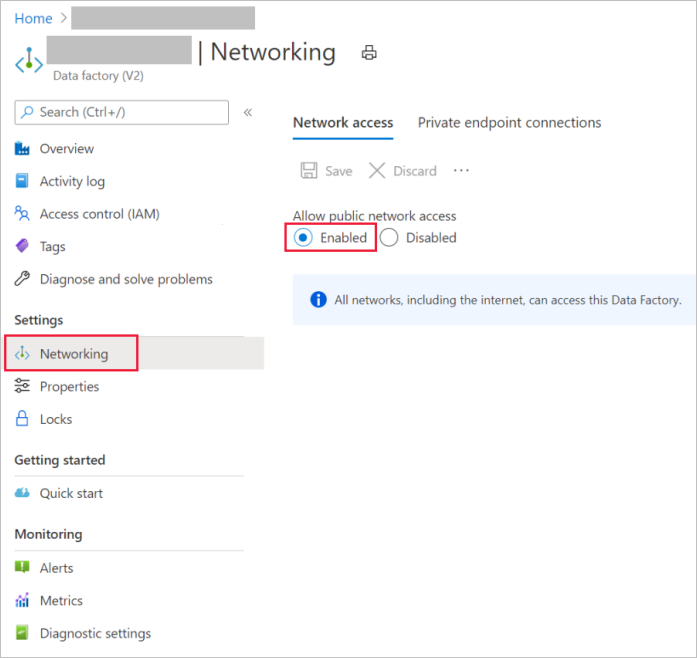Image resolution: width=697 pixels, height=658 pixels.
Task: Click the 'Data factory (V2)' subtitle text
Action: [x=98, y=76]
